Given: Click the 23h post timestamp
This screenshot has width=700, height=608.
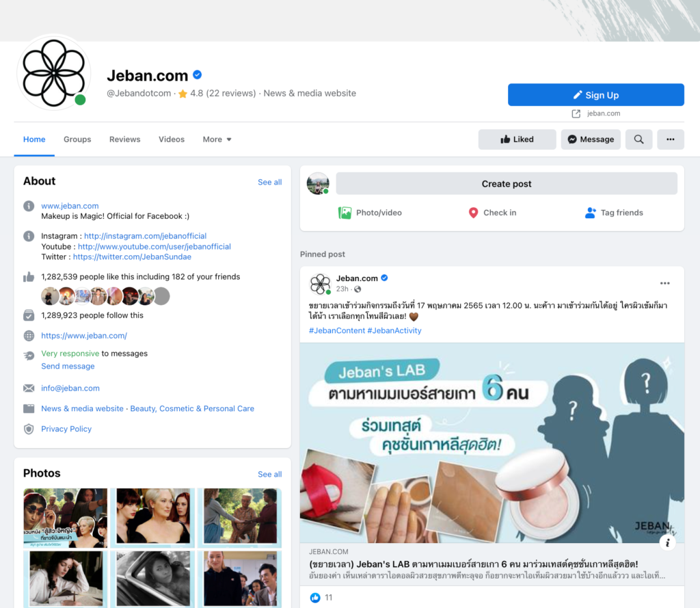Looking at the screenshot, I should pyautogui.click(x=342, y=289).
